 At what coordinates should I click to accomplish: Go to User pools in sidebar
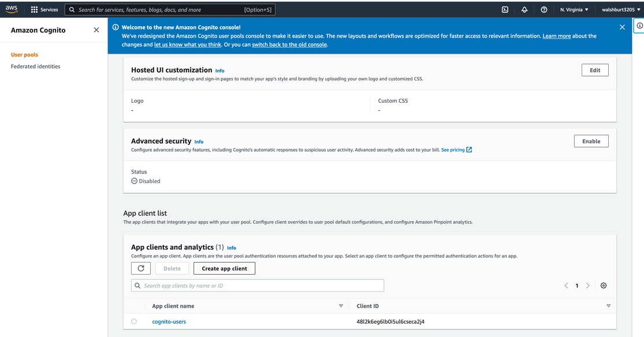pyautogui.click(x=24, y=55)
